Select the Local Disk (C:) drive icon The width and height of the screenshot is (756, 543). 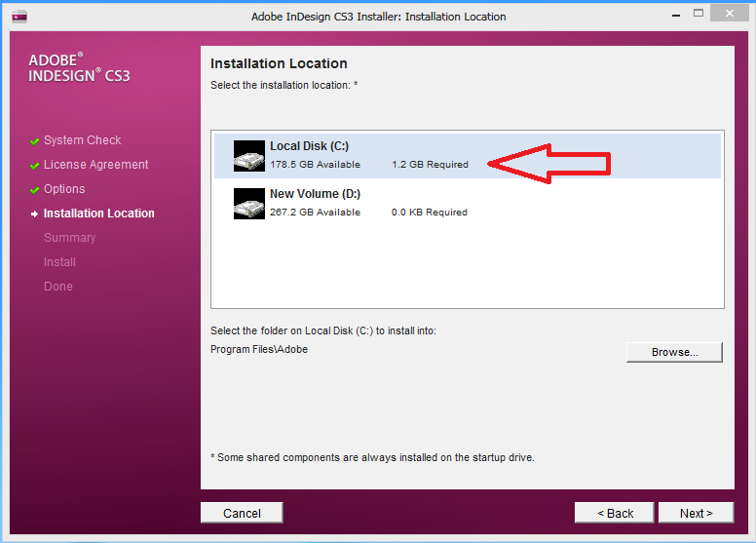click(x=249, y=156)
